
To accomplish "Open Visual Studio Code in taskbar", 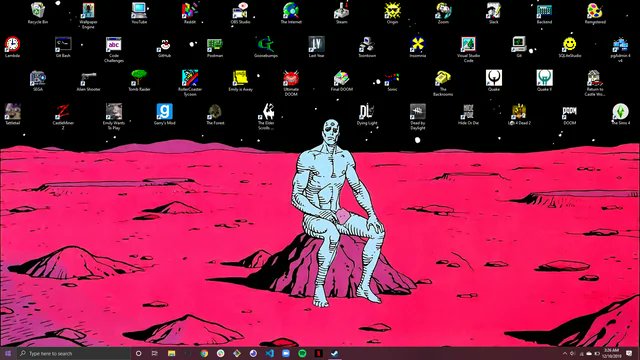I will point(269,353).
